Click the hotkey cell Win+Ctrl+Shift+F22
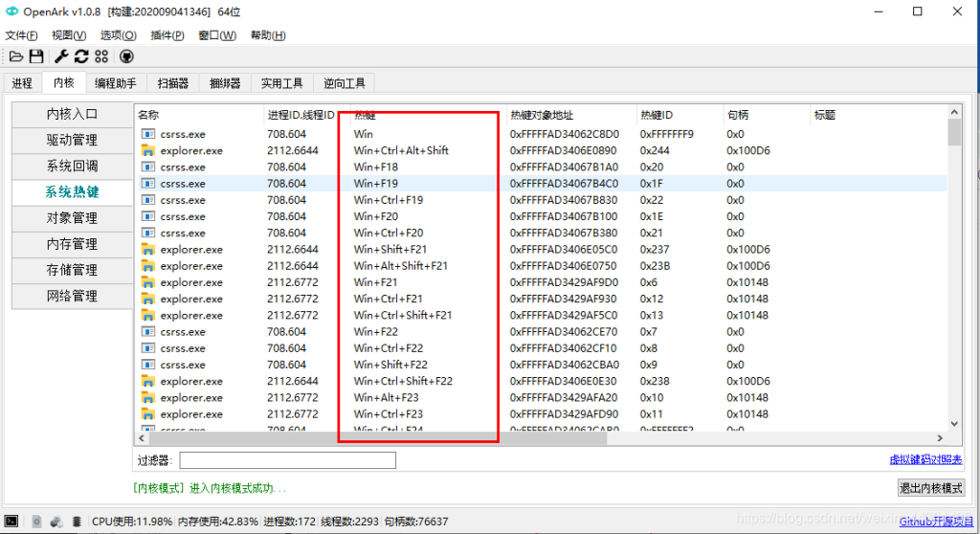 point(403,381)
